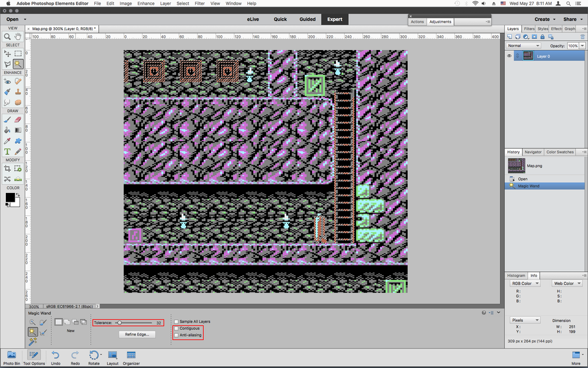Expand the Opacity dropdown arrow
The width and height of the screenshot is (588, 368).
click(x=582, y=45)
